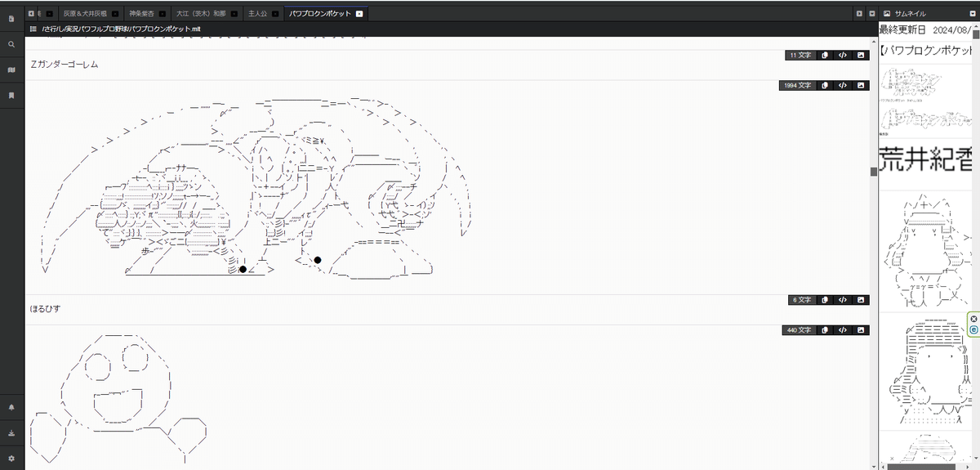Click the 最終更新日 2024/08 text
The height and width of the screenshot is (470, 980).
(x=926, y=30)
